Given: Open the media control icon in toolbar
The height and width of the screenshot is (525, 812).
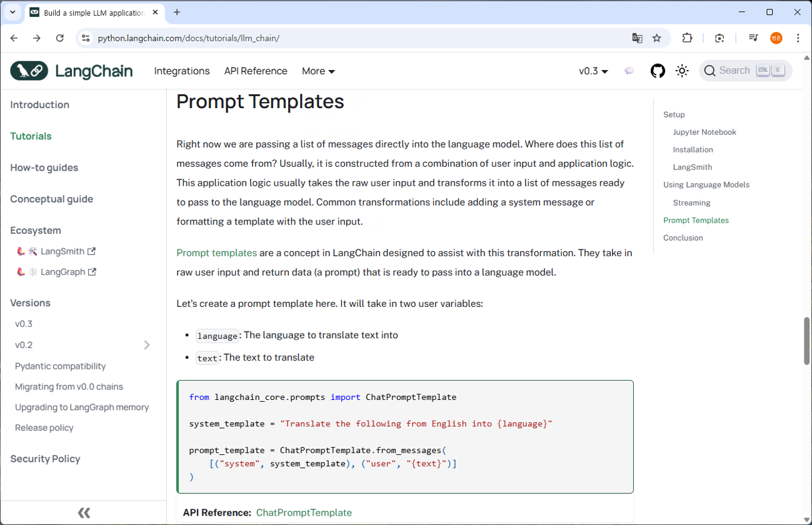Looking at the screenshot, I should click(753, 38).
